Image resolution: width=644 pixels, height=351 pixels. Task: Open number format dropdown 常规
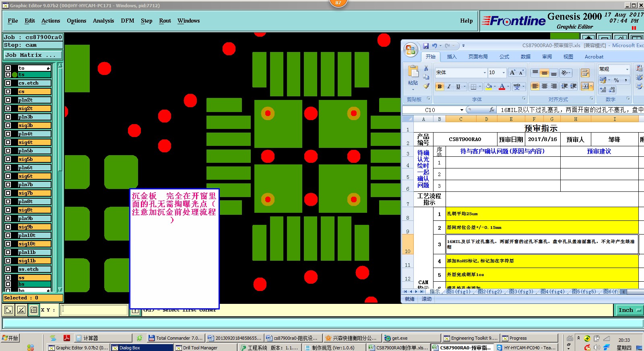click(x=627, y=69)
